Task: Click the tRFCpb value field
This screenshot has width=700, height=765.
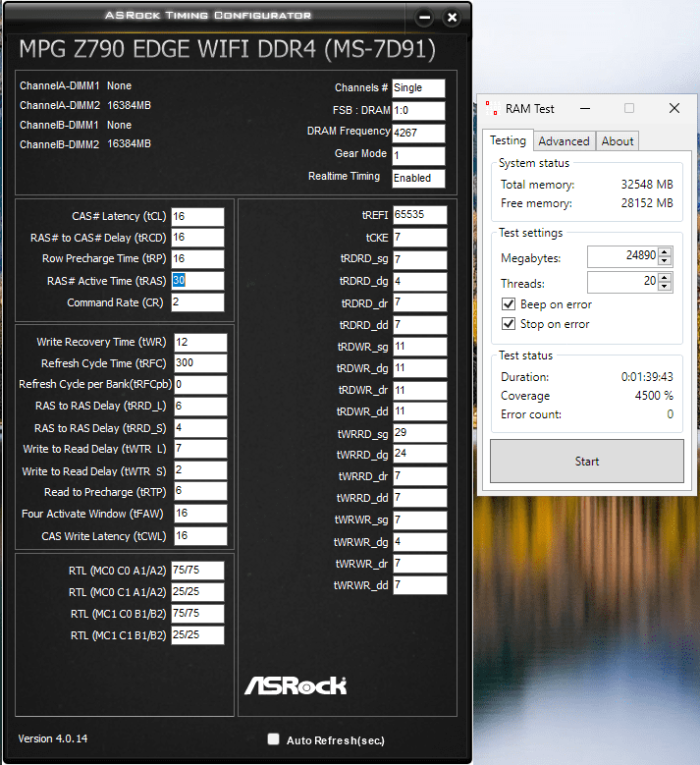Action: tap(200, 384)
